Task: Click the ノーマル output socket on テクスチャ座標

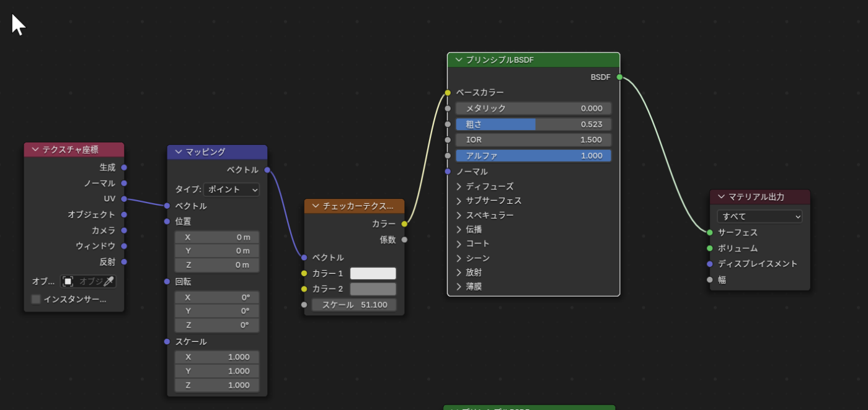Action: tap(124, 183)
